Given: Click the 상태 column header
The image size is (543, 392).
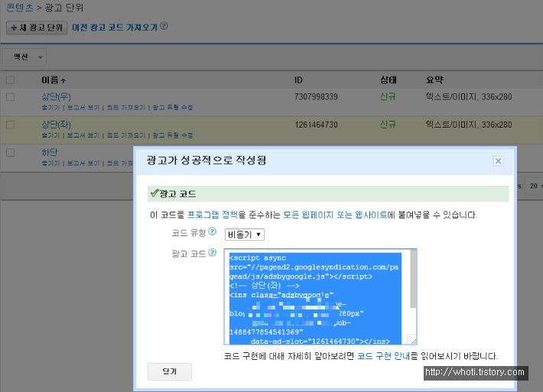Looking at the screenshot, I should (389, 80).
